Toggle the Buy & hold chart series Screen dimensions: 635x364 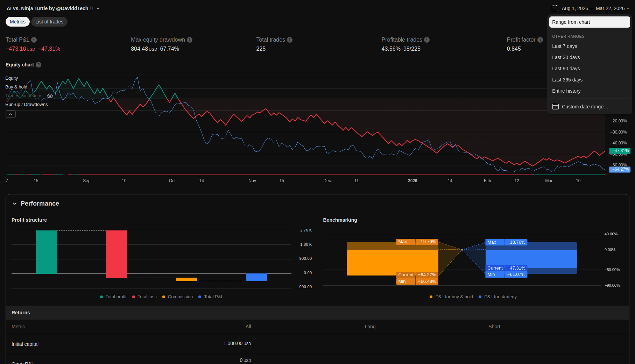(x=16, y=87)
